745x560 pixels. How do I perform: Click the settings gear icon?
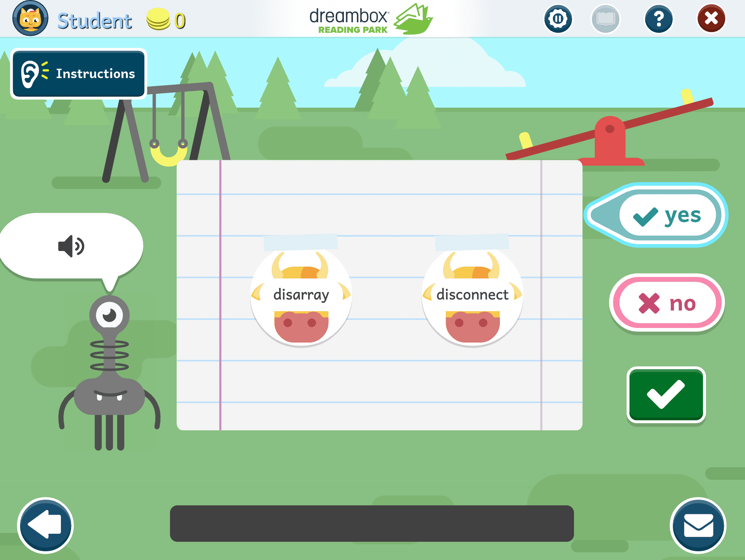557,18
